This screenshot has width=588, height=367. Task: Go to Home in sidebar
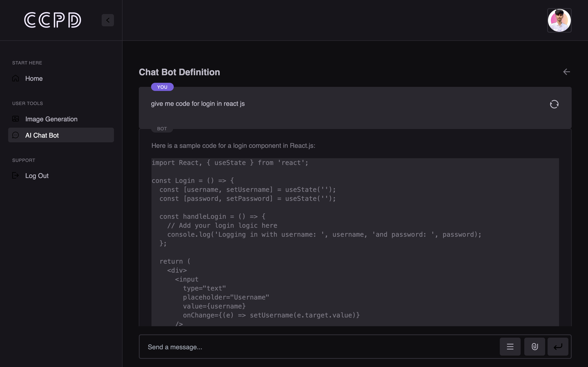pos(34,78)
